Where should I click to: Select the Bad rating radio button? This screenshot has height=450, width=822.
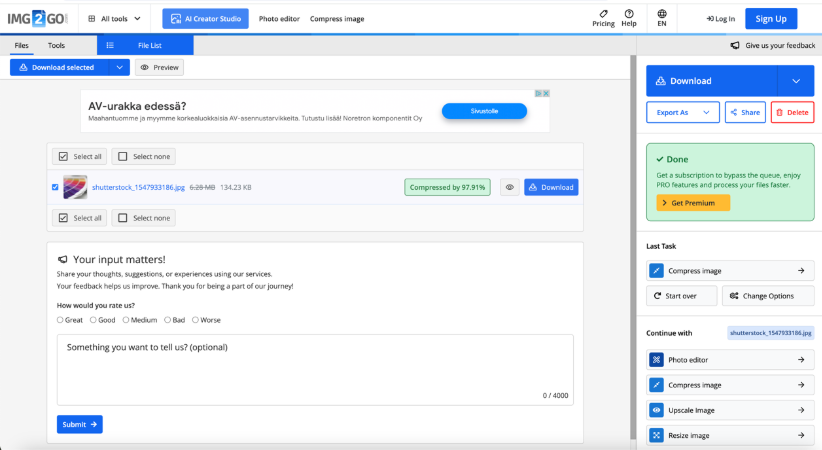tap(166, 320)
